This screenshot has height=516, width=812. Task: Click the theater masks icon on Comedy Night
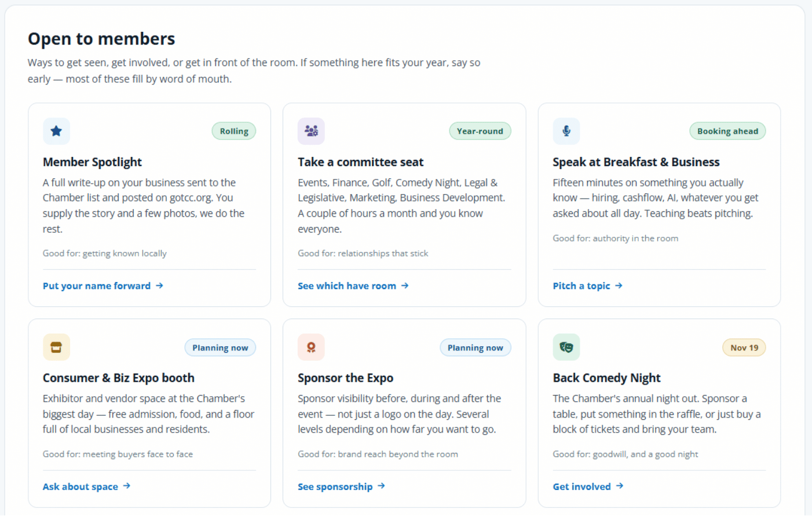tap(566, 347)
